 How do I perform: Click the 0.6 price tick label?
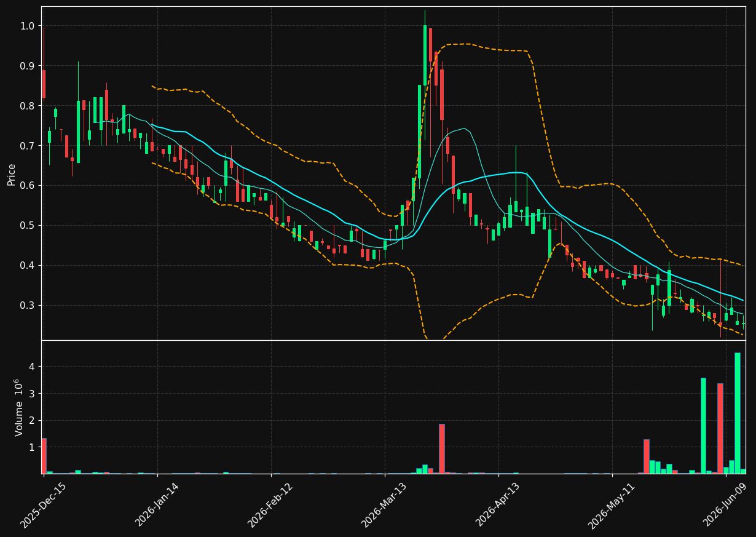28,186
